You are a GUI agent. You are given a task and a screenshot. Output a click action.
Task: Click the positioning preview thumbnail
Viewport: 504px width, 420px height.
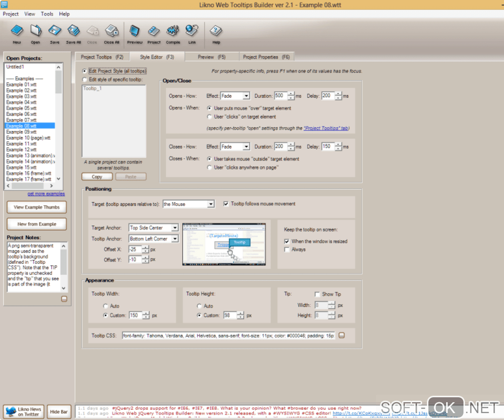pos(224,244)
